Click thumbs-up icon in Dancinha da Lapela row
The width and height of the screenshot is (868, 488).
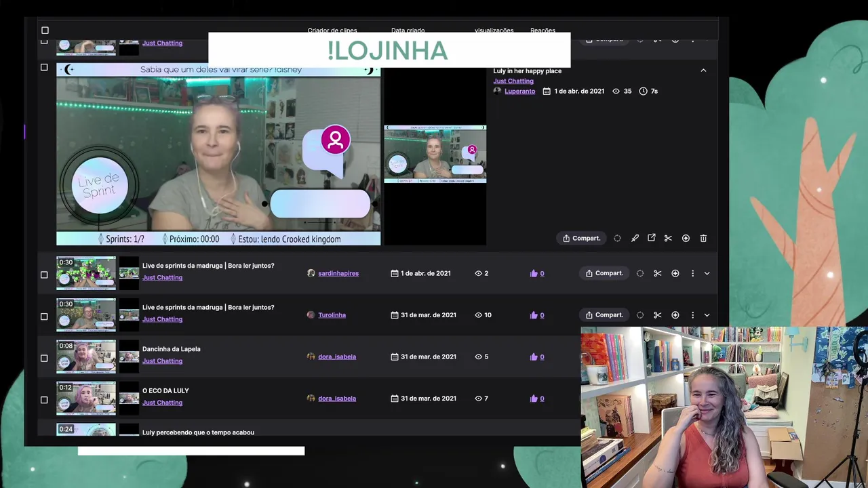coord(534,357)
